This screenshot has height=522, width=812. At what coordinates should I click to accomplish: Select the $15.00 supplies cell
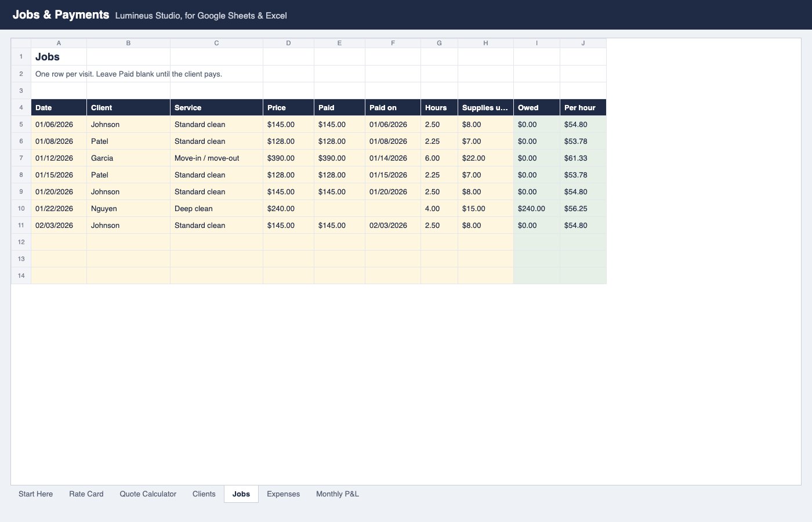(485, 208)
